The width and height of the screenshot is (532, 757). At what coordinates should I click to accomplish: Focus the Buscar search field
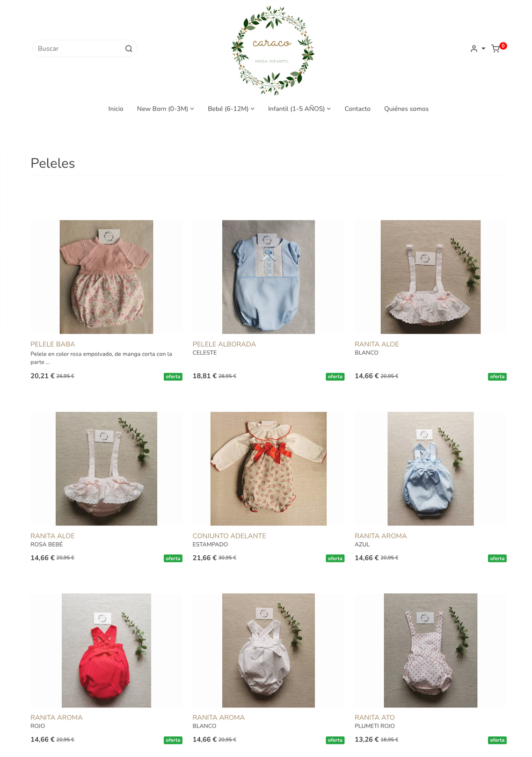[80, 49]
